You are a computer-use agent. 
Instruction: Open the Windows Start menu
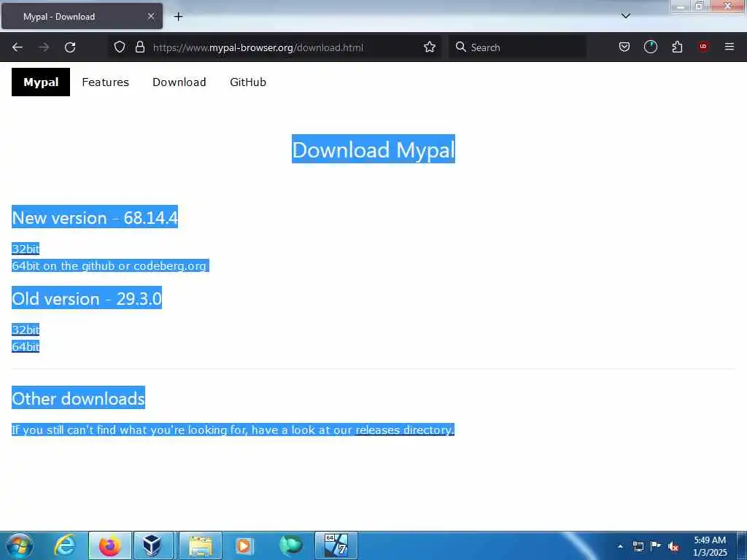(20, 545)
